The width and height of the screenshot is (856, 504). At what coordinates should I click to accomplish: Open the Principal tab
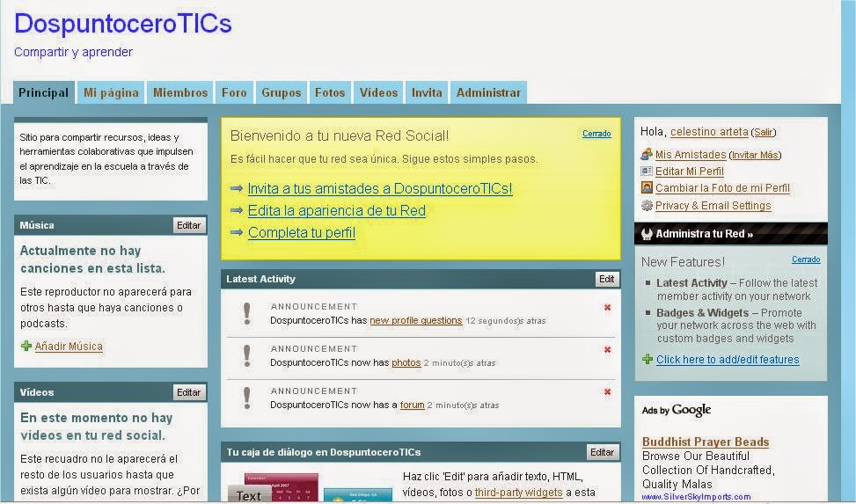pos(44,92)
